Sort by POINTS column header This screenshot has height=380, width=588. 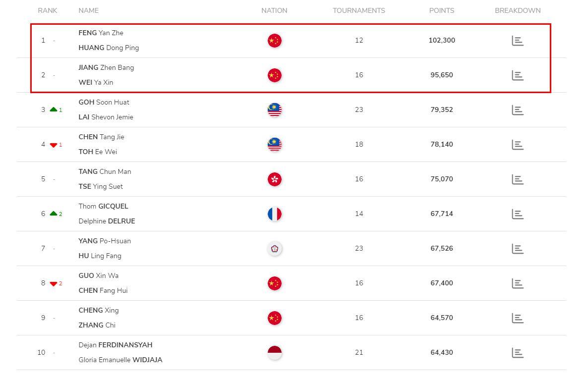point(442,10)
